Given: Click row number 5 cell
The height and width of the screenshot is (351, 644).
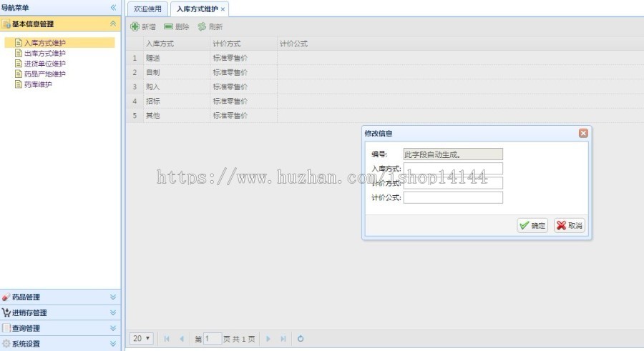Looking at the screenshot, I should point(135,115).
